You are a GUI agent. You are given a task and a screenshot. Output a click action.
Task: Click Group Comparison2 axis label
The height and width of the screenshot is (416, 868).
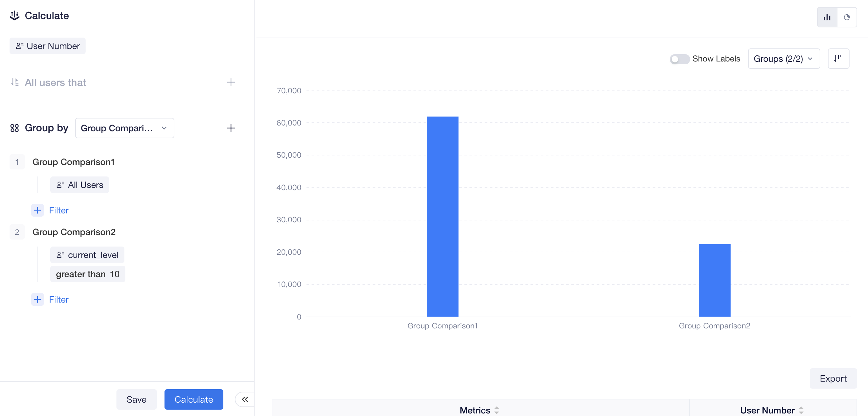pyautogui.click(x=714, y=326)
